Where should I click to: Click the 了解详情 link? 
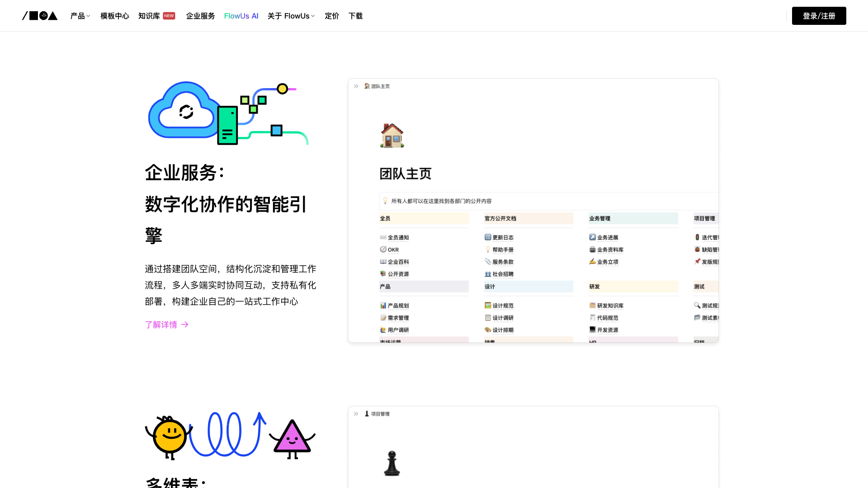(x=166, y=324)
